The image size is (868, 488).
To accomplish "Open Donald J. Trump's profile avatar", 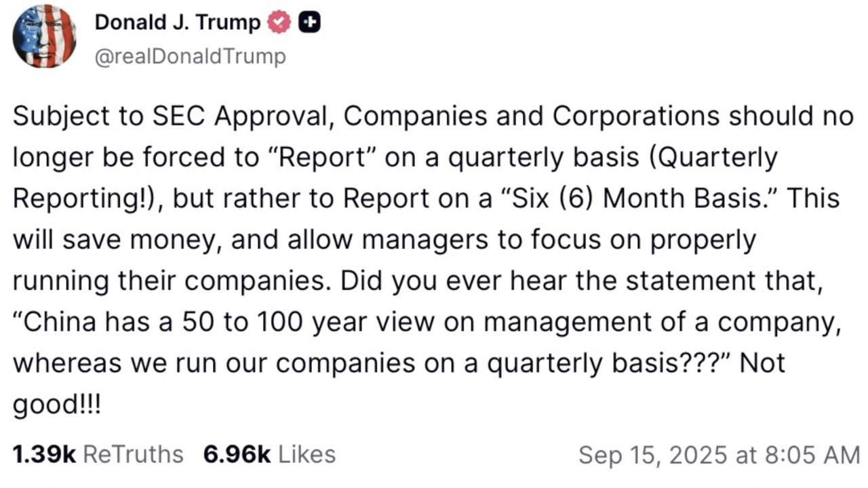I will [x=44, y=36].
